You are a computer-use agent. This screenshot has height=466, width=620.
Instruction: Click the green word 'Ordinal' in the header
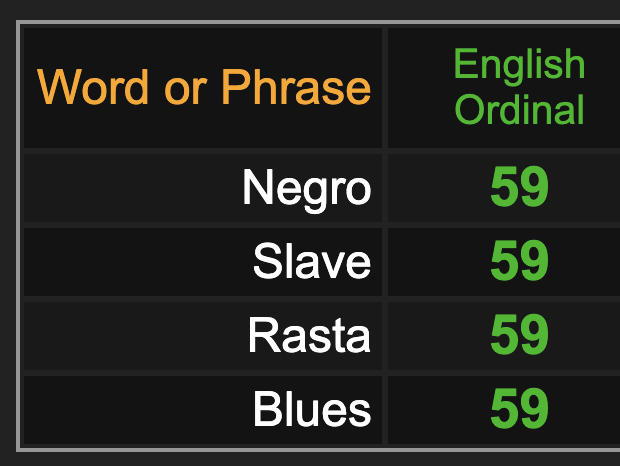click(519, 109)
